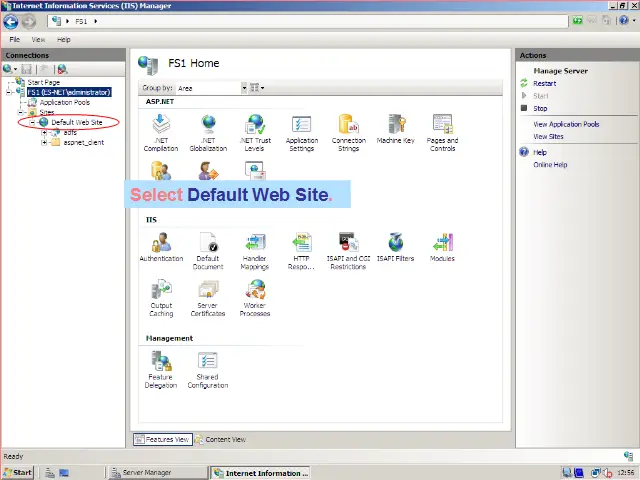Click the Help link in Actions
Image resolution: width=640 pixels, height=480 pixels.
coord(540,152)
